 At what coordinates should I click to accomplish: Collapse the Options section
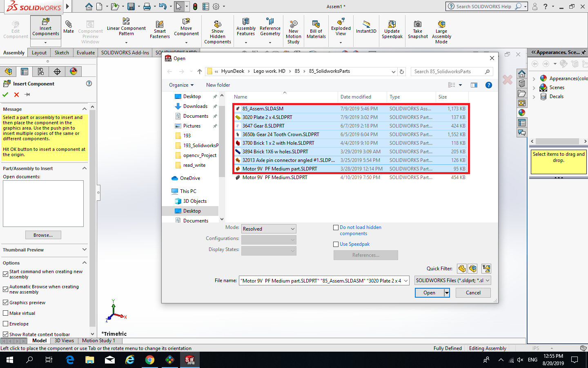(85, 263)
